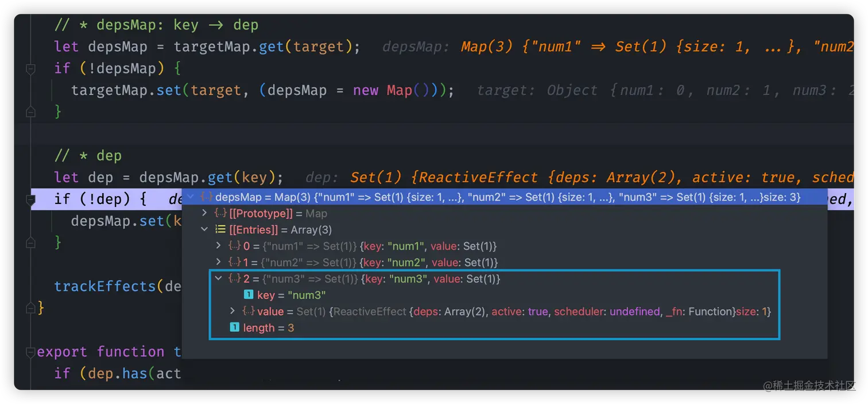The width and height of the screenshot is (868, 404).
Task: Expand the value = Set(1) ReactiveEffect node
Action: [x=232, y=311]
